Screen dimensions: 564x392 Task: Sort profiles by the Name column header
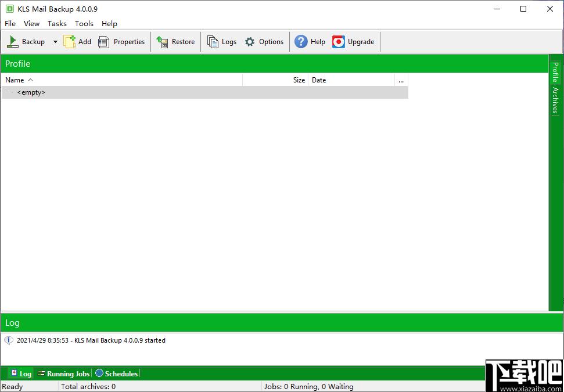122,80
